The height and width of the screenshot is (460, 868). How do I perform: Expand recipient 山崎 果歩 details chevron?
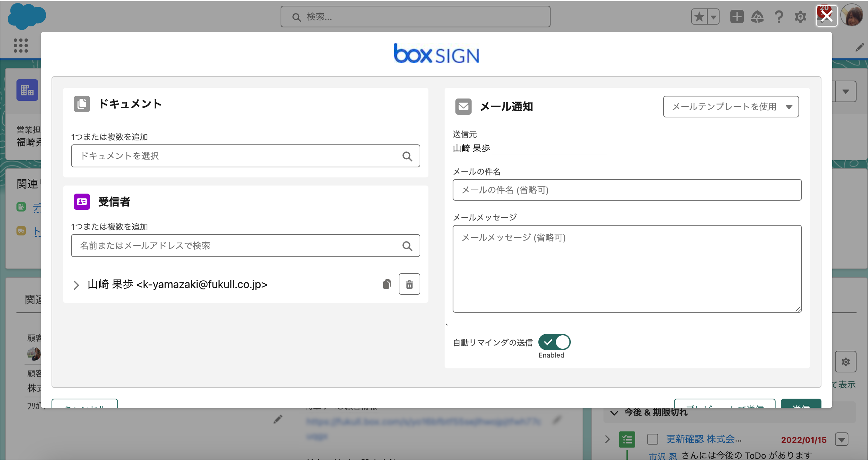point(76,285)
